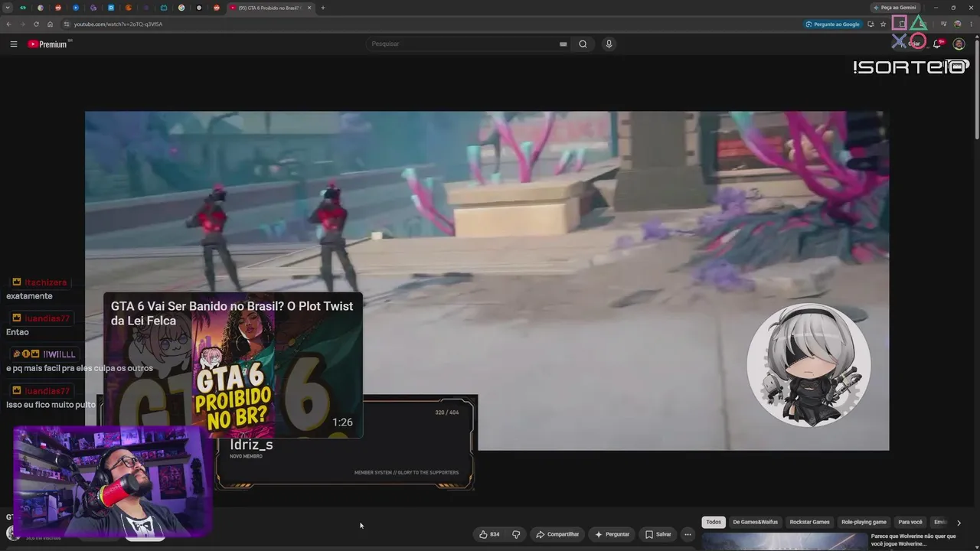Focus the Pesquisar search field
Viewport: 980px width, 551px height.
[463, 44]
